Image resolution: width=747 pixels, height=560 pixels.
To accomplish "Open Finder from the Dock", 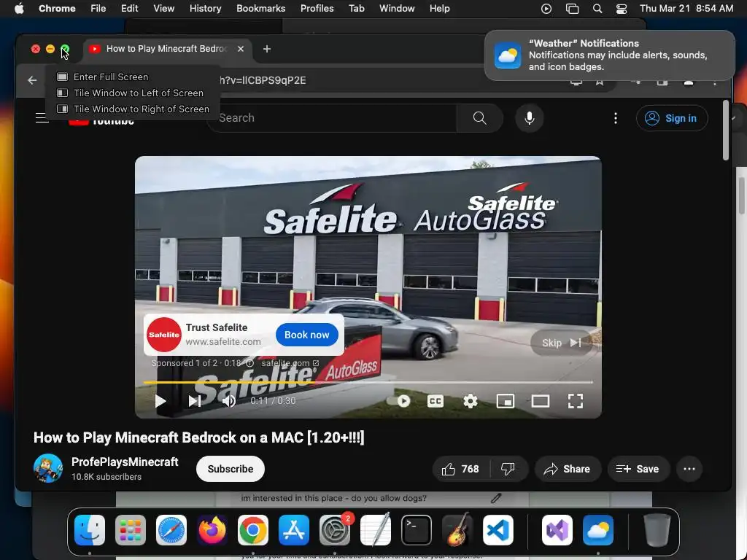I will pyautogui.click(x=90, y=530).
